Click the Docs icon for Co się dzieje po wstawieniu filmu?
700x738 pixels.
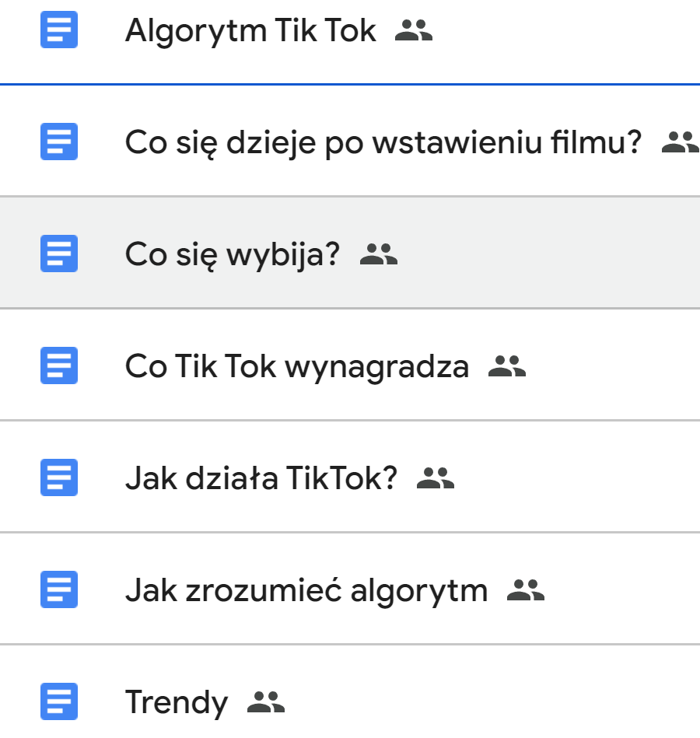click(x=59, y=142)
